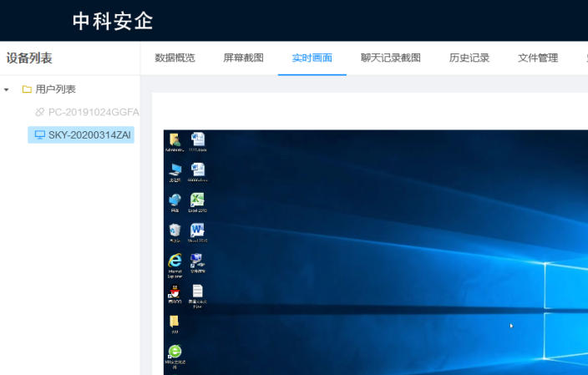Click the 设备列表 panel heading
This screenshot has width=588, height=375.
pyautogui.click(x=29, y=58)
